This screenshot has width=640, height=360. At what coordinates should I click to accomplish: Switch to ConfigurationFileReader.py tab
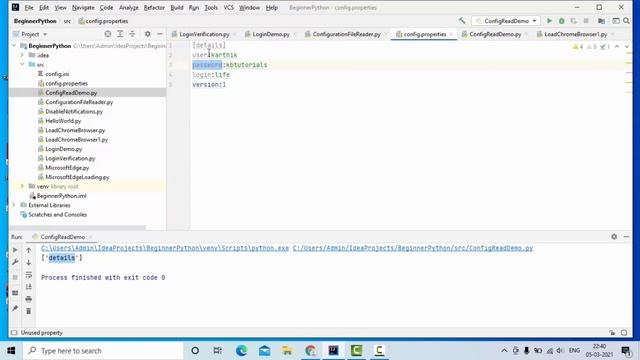[x=346, y=34]
